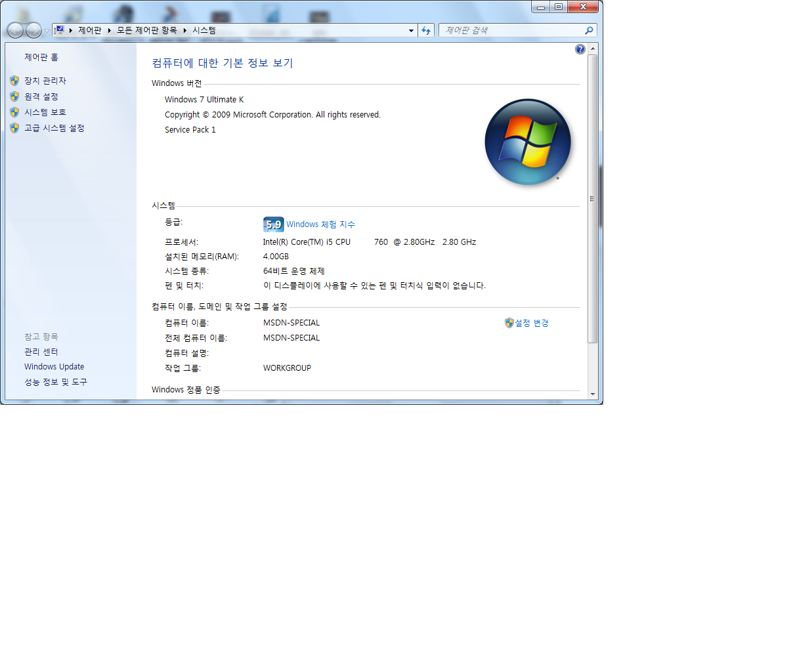Image resolution: width=793 pixels, height=672 pixels.
Task: Click the magnifier search icon
Action: tap(589, 30)
